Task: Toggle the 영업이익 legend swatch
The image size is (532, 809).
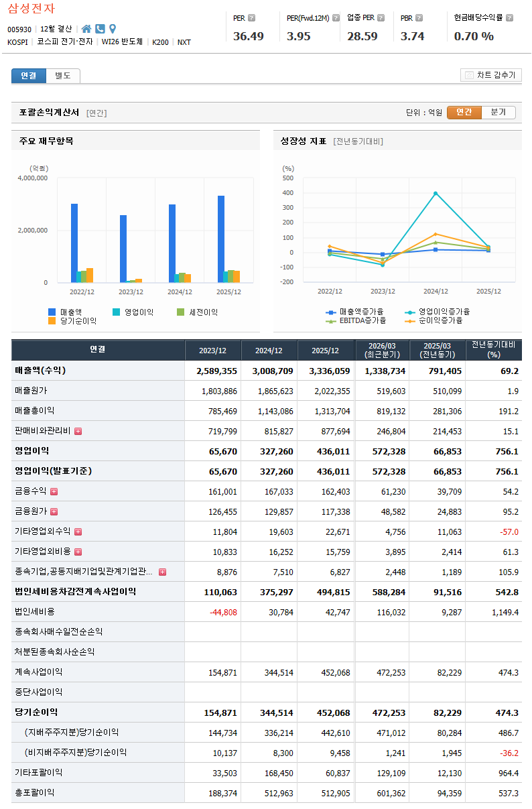Action: tap(117, 312)
